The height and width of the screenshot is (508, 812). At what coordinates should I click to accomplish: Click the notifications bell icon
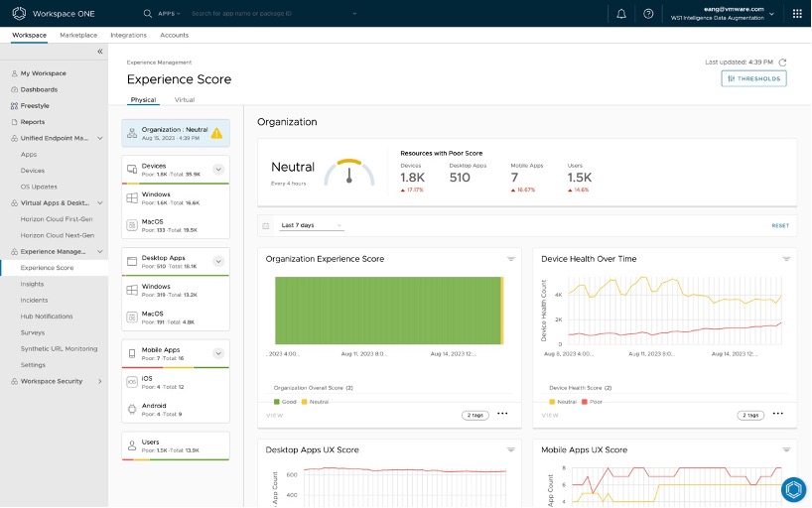[x=621, y=14]
